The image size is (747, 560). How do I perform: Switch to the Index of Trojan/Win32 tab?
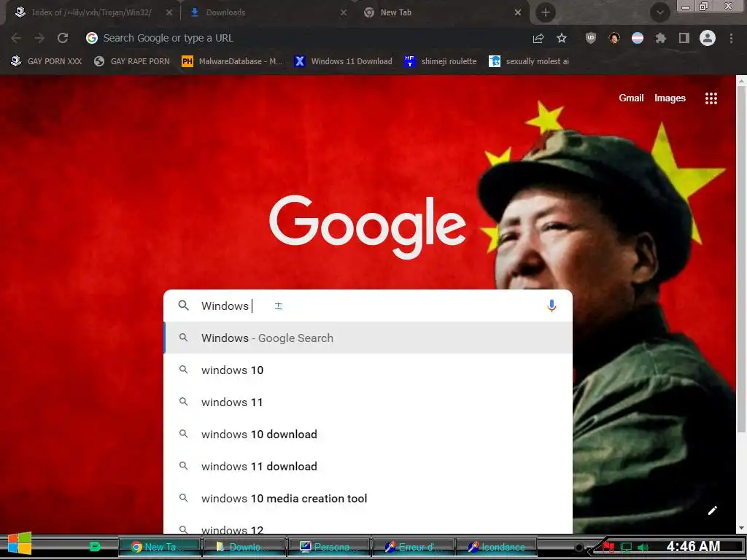[x=90, y=13]
